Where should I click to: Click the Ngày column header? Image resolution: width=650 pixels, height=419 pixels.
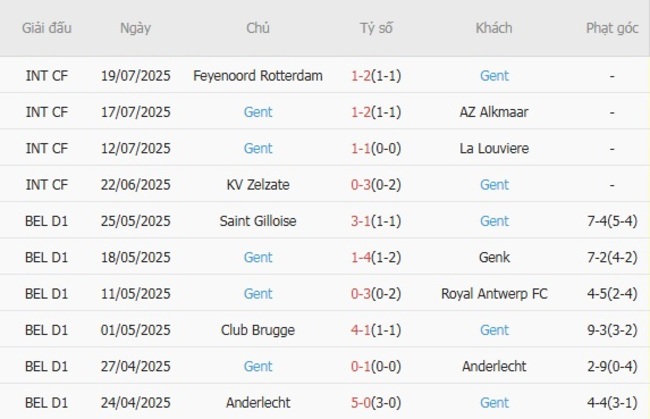[135, 28]
